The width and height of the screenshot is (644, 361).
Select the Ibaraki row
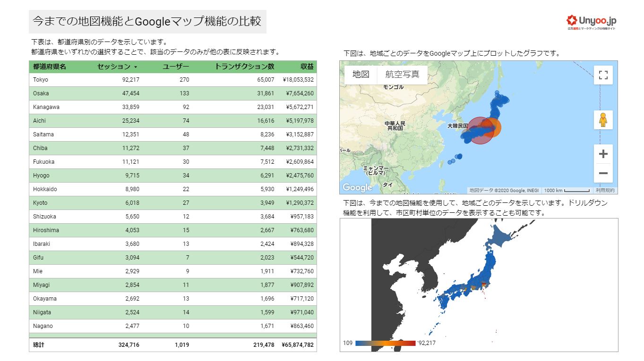173,244
